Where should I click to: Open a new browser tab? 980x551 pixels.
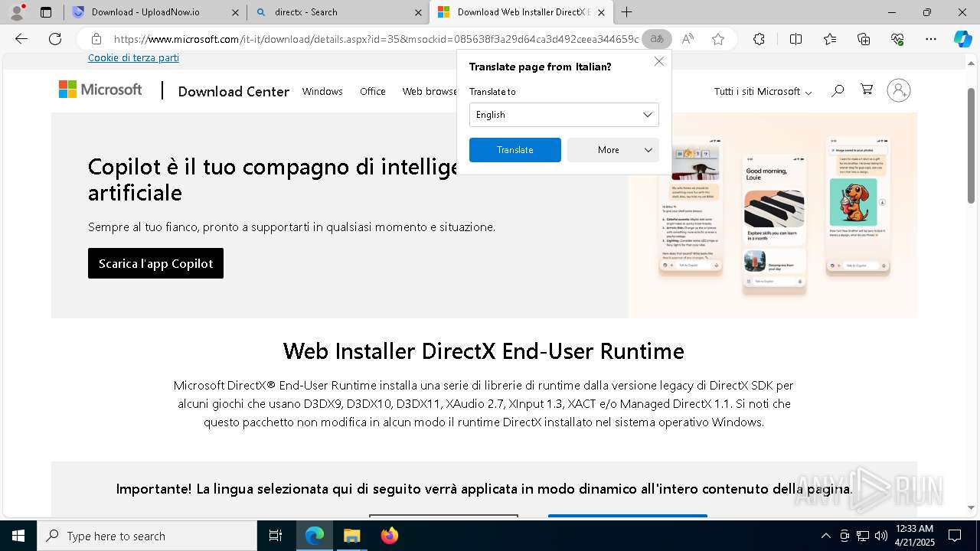coord(626,12)
